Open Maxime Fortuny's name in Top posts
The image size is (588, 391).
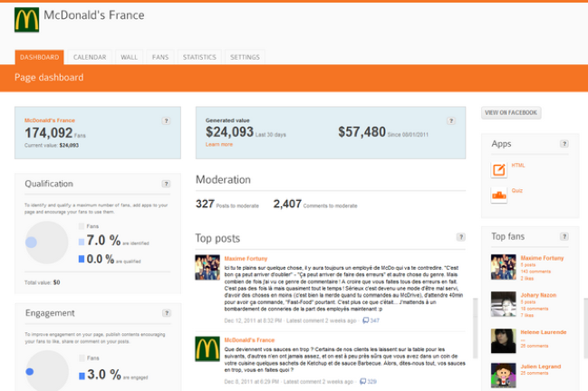point(246,259)
